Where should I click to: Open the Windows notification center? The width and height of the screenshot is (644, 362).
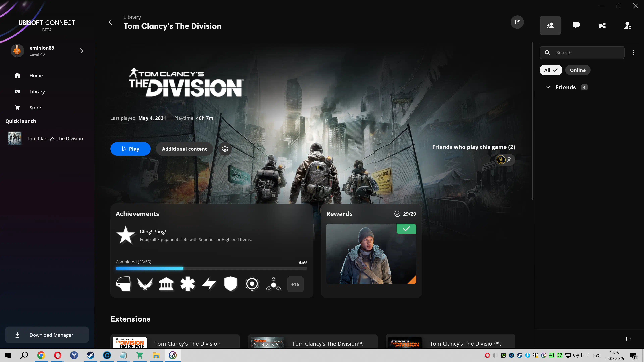click(x=633, y=355)
